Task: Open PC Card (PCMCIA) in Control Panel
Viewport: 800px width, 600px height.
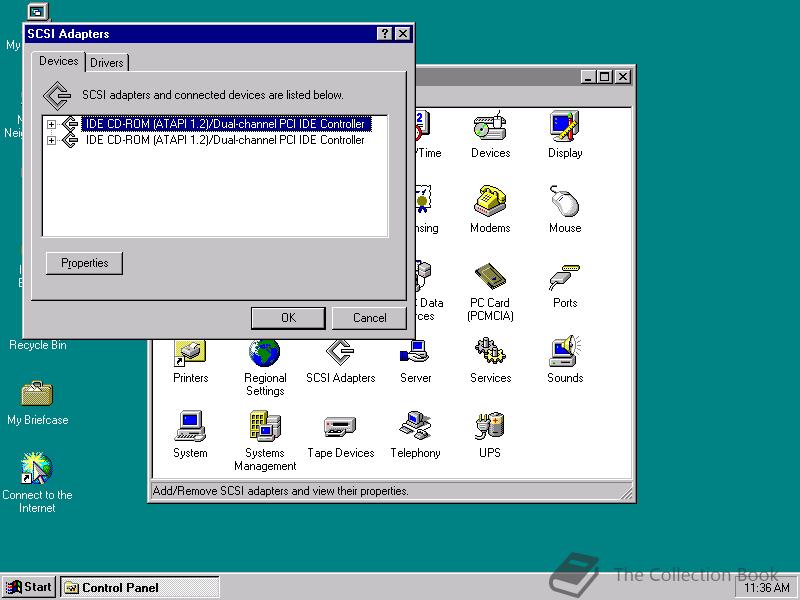Action: [490, 292]
